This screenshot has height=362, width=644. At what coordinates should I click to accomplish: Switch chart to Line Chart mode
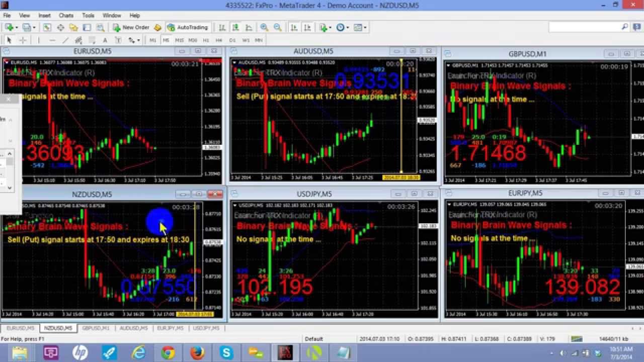249,27
